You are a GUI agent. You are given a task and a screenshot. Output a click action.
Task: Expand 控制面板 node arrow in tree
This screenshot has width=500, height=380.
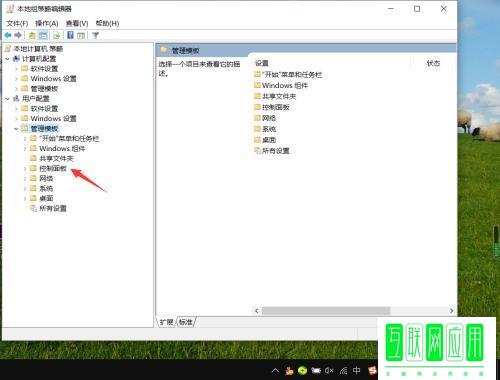click(25, 169)
